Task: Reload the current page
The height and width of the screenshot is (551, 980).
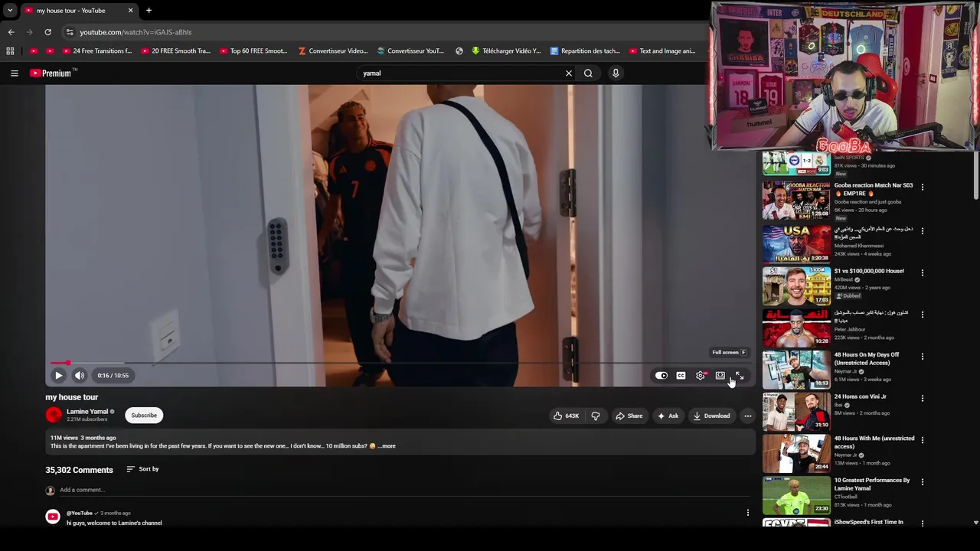Action: pyautogui.click(x=47, y=32)
